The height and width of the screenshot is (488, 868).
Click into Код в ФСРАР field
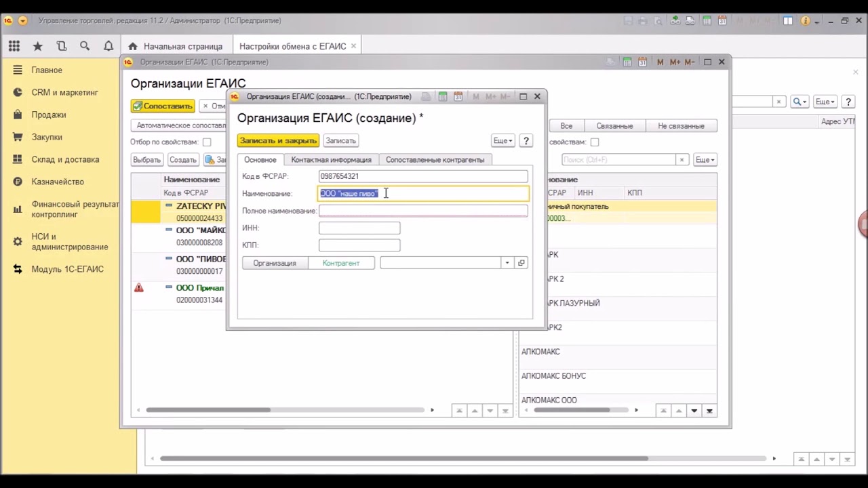423,176
